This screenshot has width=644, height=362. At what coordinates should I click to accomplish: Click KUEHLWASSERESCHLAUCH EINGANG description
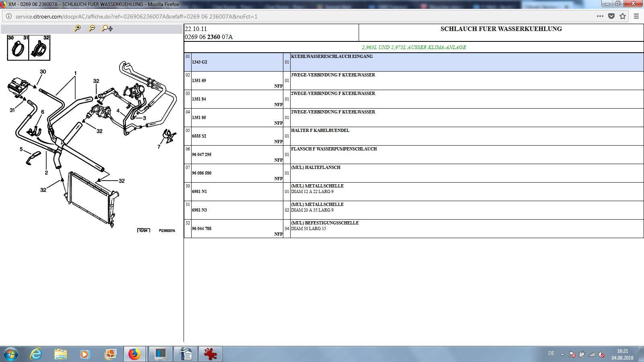[x=332, y=56]
